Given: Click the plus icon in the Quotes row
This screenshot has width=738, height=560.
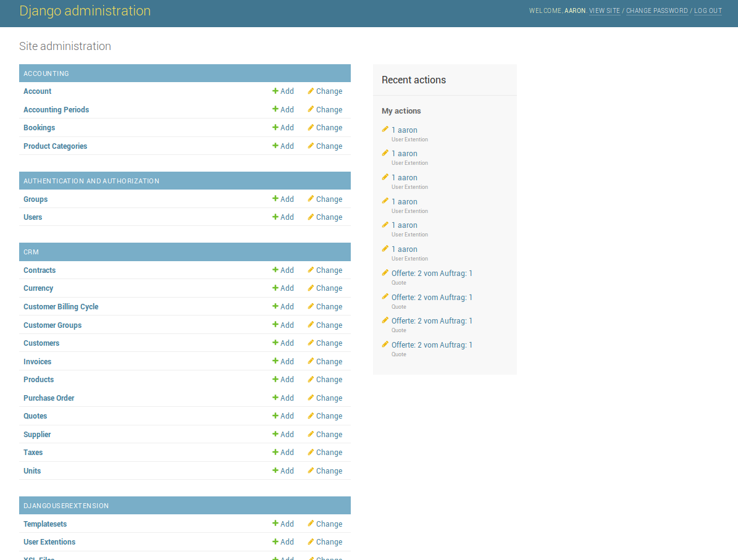Looking at the screenshot, I should [x=275, y=416].
